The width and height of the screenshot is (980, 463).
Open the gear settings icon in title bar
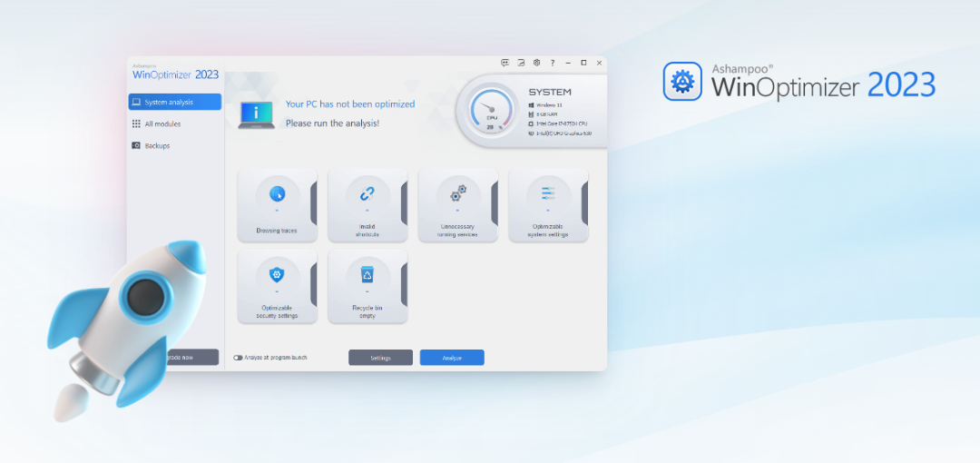pos(536,63)
